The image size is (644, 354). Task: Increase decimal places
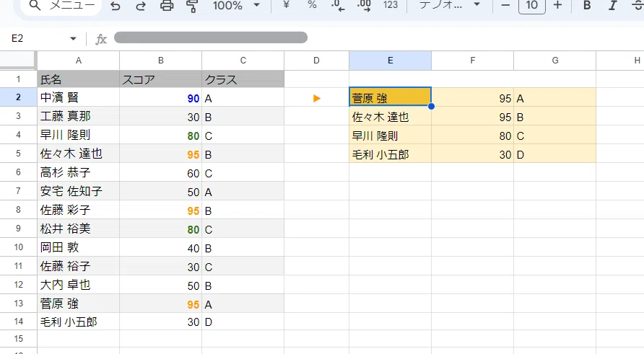point(364,6)
